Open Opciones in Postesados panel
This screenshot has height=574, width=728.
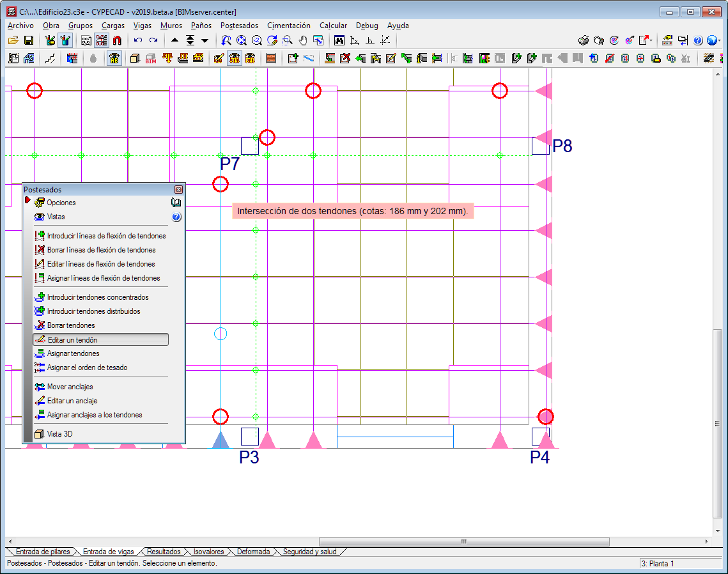point(61,203)
